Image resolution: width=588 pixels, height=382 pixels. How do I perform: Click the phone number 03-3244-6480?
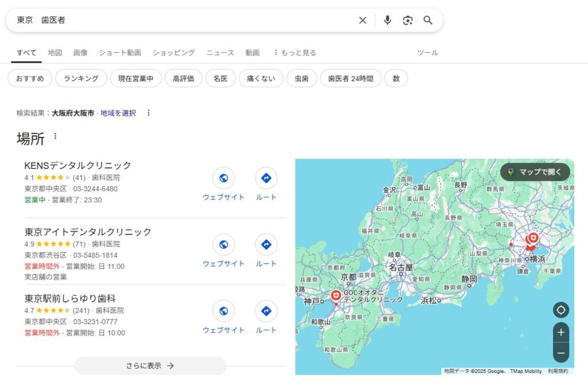coord(95,189)
